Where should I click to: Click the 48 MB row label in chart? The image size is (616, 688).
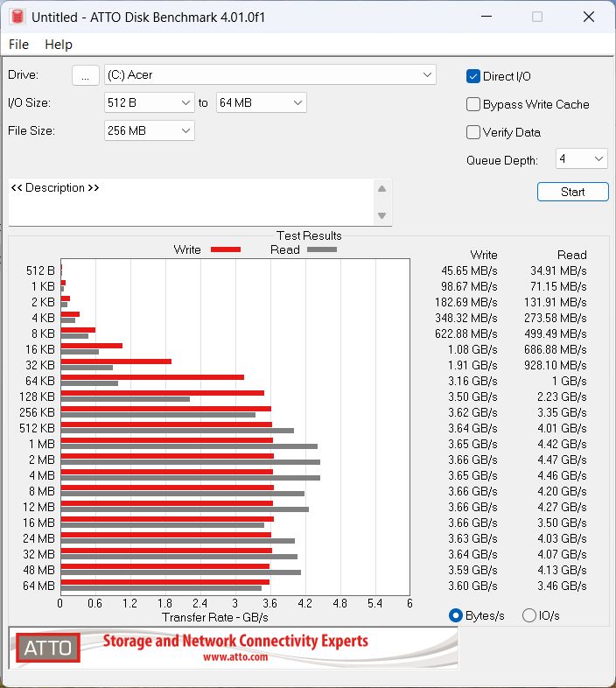pyautogui.click(x=38, y=570)
